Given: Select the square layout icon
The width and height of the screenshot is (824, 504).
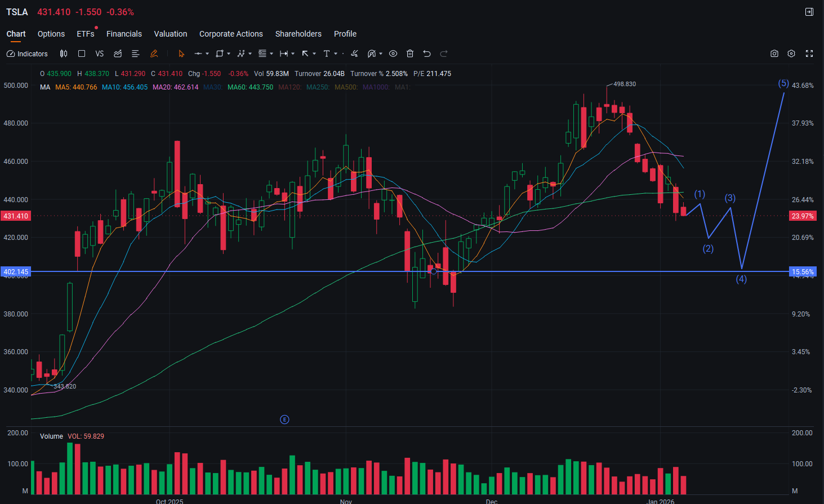Looking at the screenshot, I should [82, 53].
